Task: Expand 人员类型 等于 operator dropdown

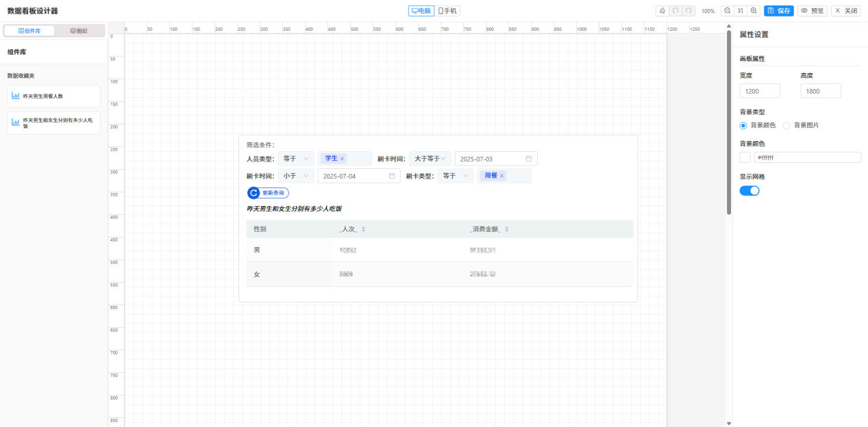Action: (x=296, y=159)
